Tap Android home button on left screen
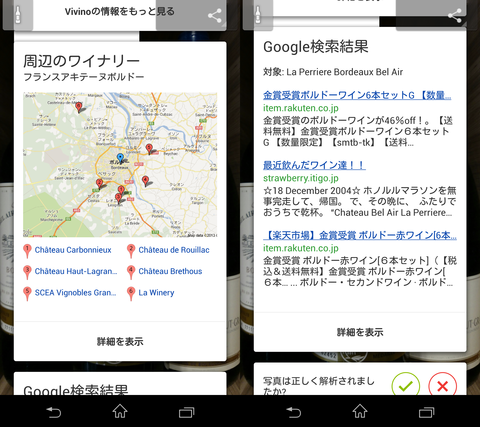480x427 pixels. (x=120, y=411)
